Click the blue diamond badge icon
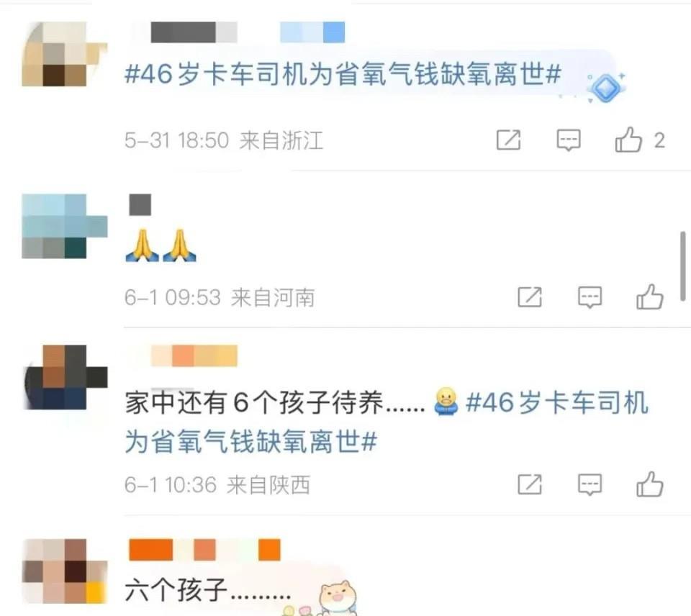Viewport: 691px width, 616px height. (x=606, y=87)
